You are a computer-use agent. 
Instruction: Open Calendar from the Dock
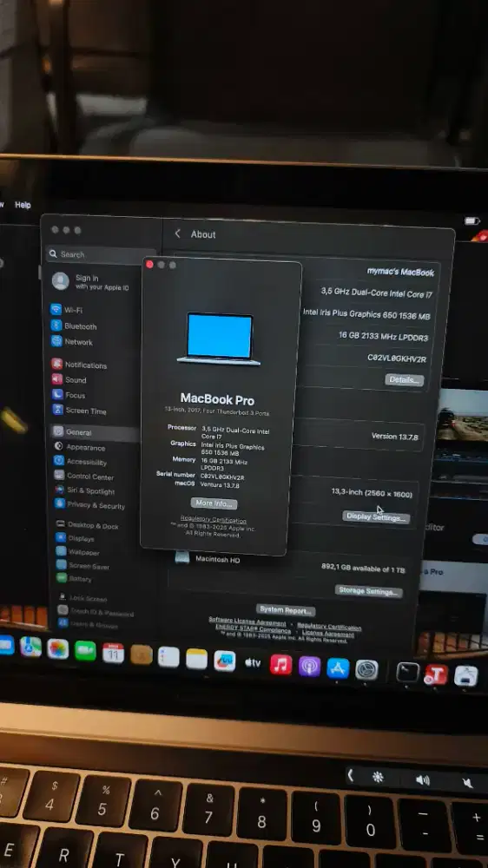click(113, 654)
